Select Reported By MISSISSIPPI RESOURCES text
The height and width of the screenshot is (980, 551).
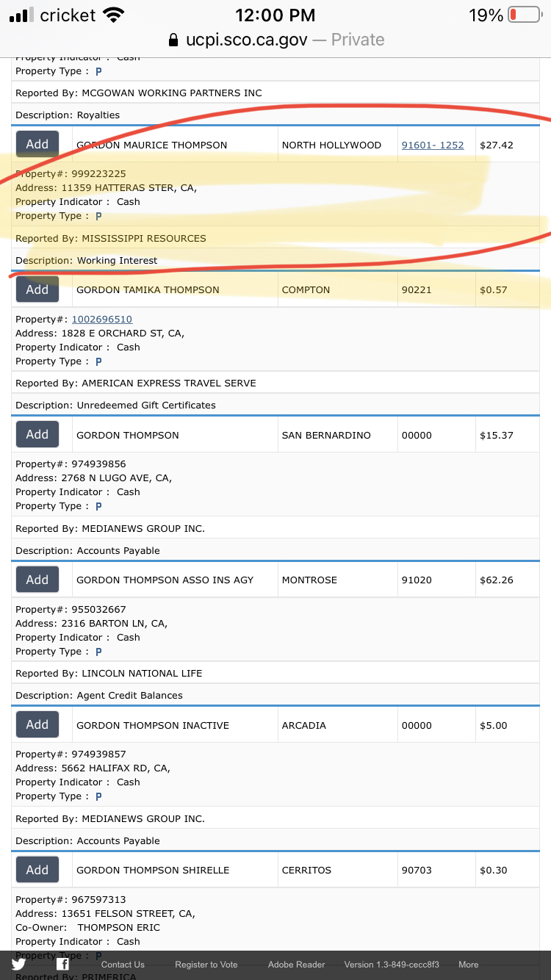pos(111,238)
